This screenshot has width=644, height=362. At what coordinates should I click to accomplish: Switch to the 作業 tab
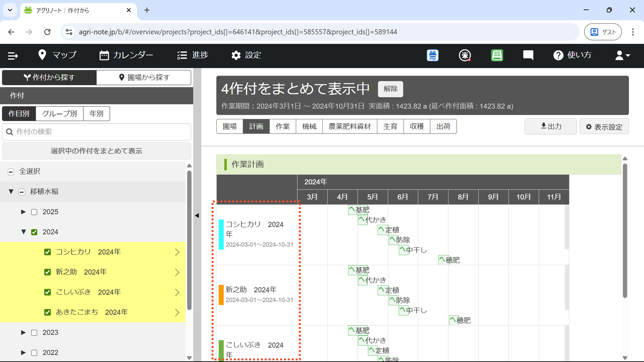pyautogui.click(x=283, y=126)
